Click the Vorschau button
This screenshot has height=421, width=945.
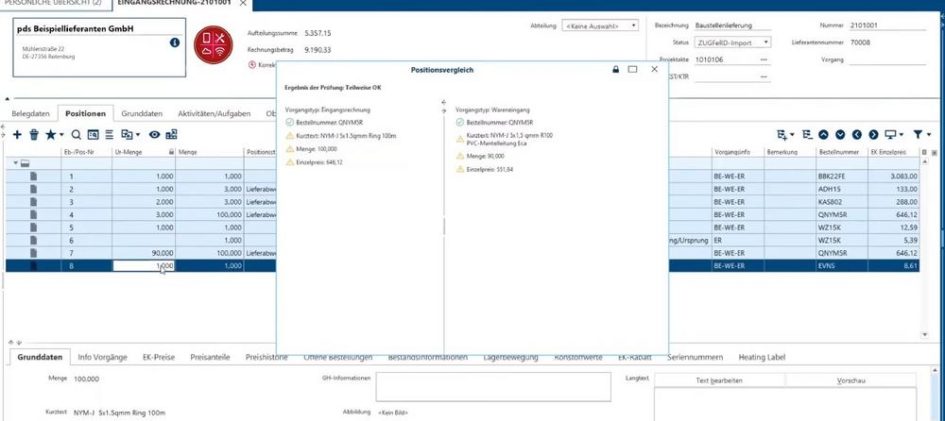(851, 381)
